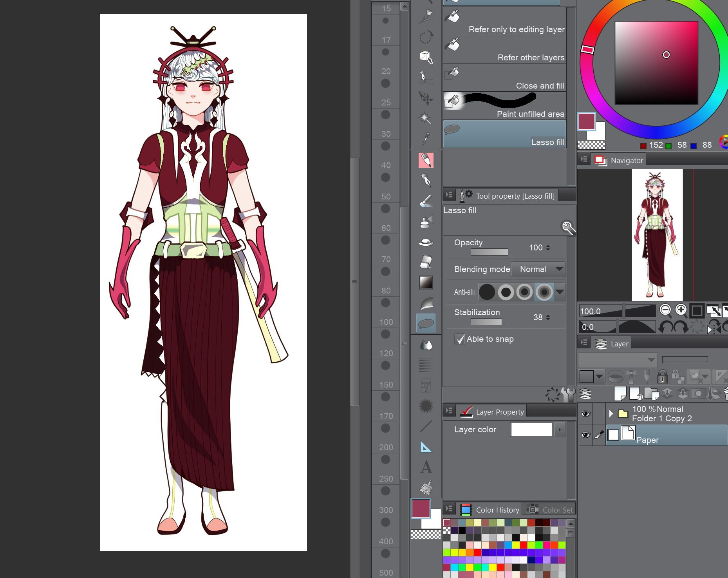728x578 pixels.
Task: Select the Decoration hat tool
Action: tap(426, 242)
